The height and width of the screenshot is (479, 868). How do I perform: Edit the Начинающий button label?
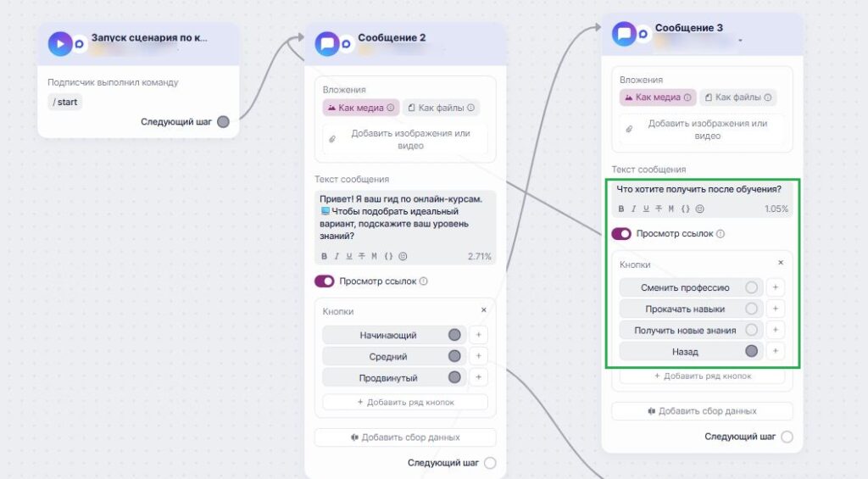pos(388,335)
